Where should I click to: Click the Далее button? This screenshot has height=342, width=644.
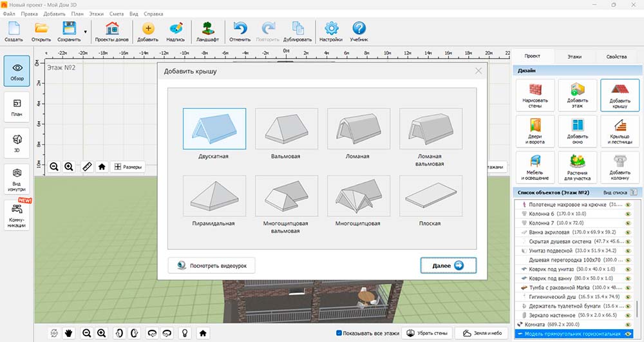[448, 265]
